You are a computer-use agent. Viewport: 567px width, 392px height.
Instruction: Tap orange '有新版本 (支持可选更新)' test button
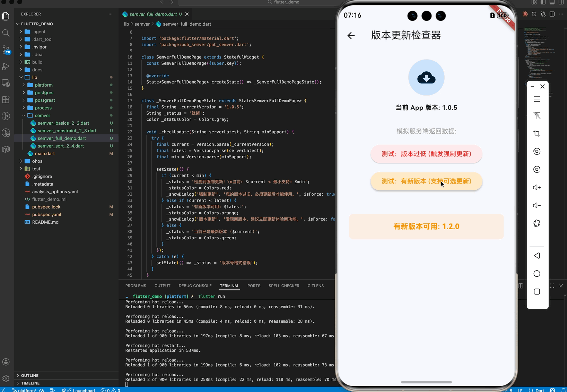coord(426,181)
